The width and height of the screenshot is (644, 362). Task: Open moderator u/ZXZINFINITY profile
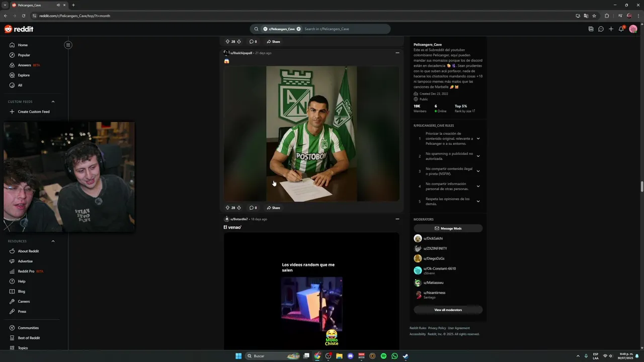point(435,248)
